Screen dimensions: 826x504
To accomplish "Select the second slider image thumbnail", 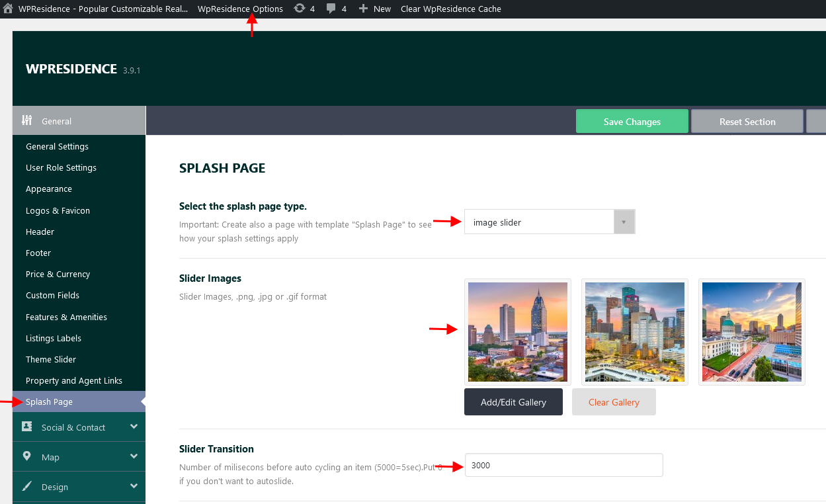I will (x=635, y=332).
